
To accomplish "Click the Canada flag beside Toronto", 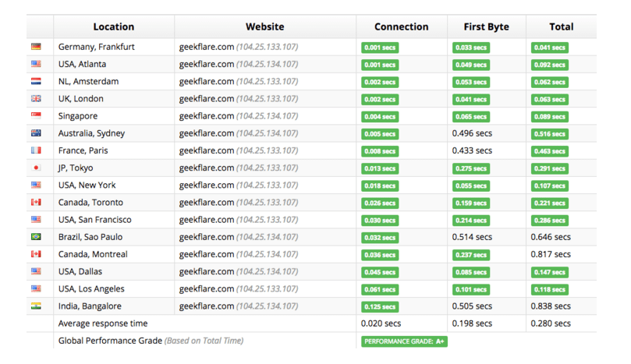I will click(x=36, y=203).
